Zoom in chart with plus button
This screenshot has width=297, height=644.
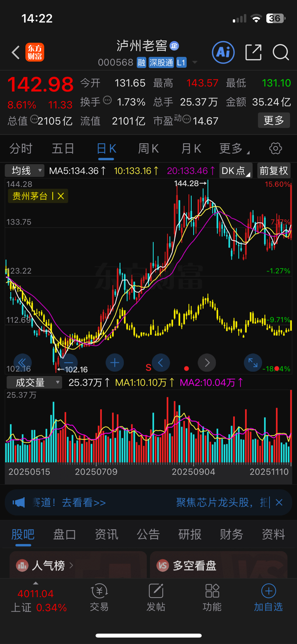114,362
